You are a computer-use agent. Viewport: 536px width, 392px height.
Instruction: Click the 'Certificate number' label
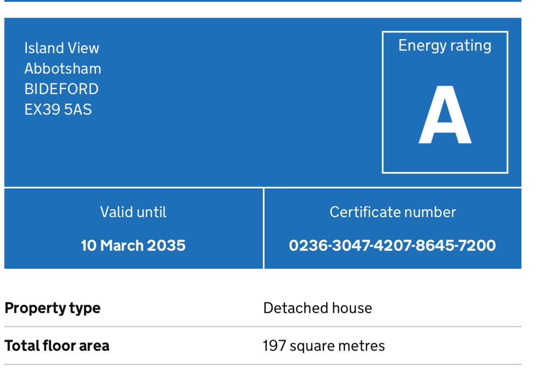[x=392, y=212]
